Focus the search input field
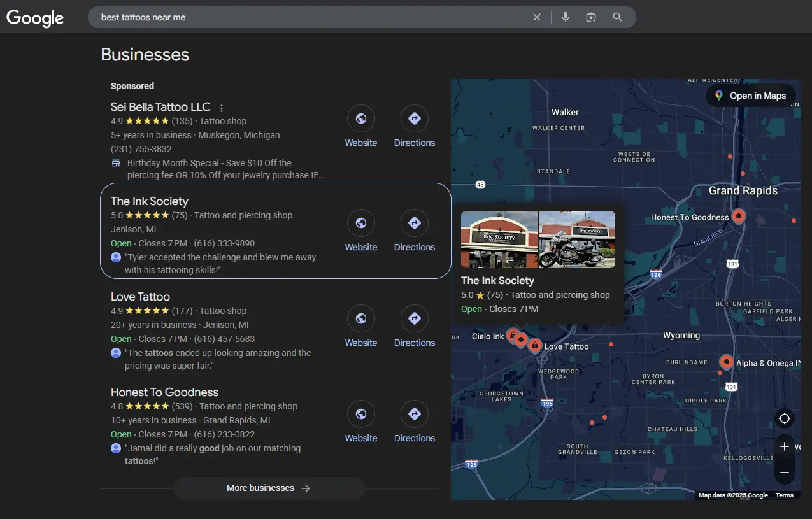Viewport: 812px width, 519px height. 306,17
